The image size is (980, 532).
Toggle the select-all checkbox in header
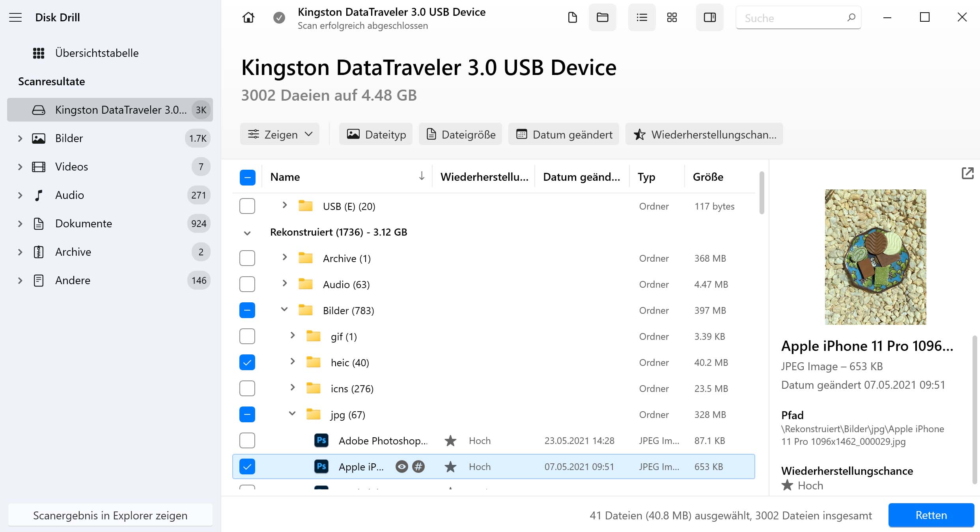click(x=247, y=177)
